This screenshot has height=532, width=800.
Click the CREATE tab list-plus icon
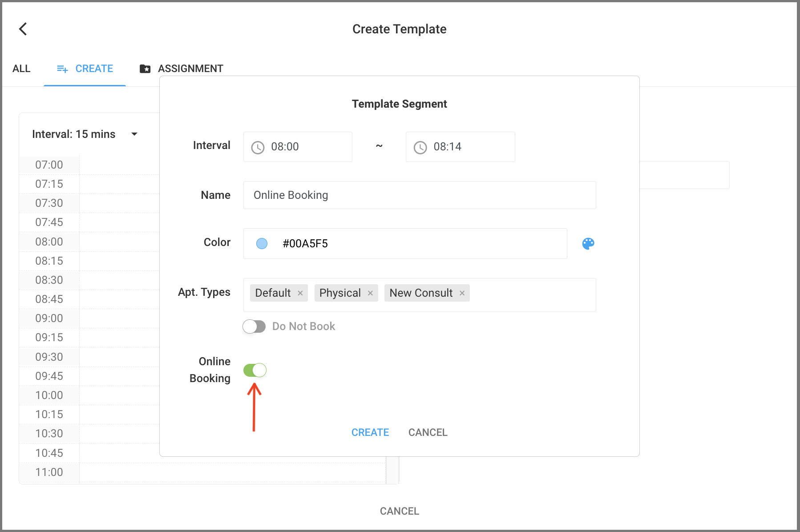coord(62,69)
